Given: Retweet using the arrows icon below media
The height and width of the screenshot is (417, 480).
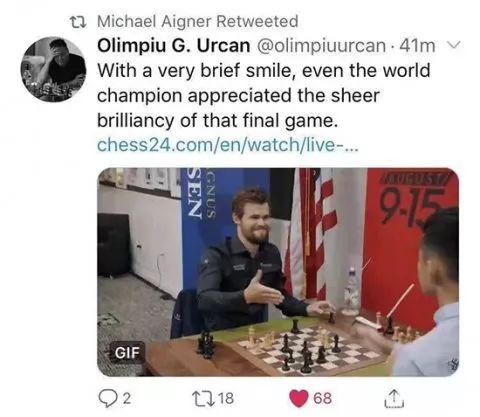Looking at the screenshot, I should 203,398.
